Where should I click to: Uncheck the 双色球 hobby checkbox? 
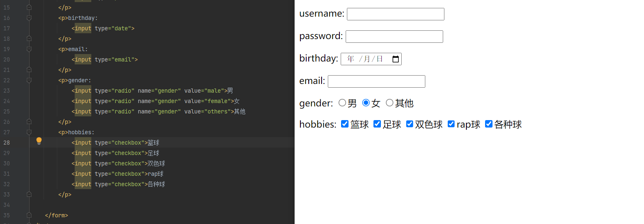[x=410, y=124]
